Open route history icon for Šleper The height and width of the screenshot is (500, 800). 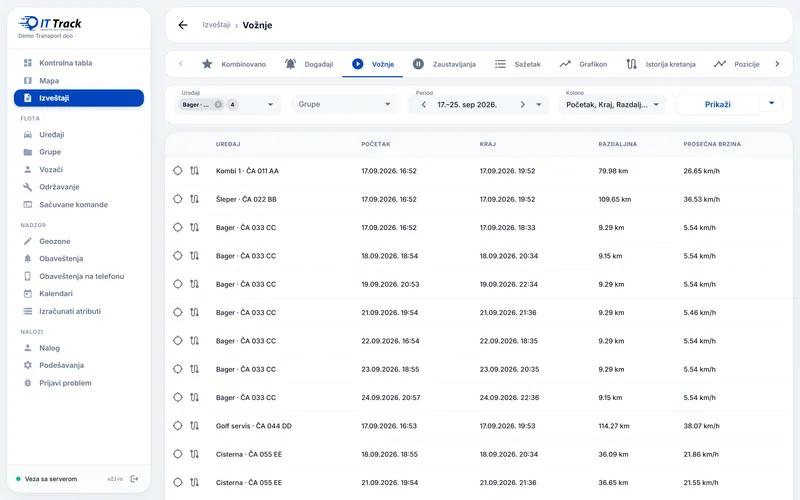[x=194, y=199]
